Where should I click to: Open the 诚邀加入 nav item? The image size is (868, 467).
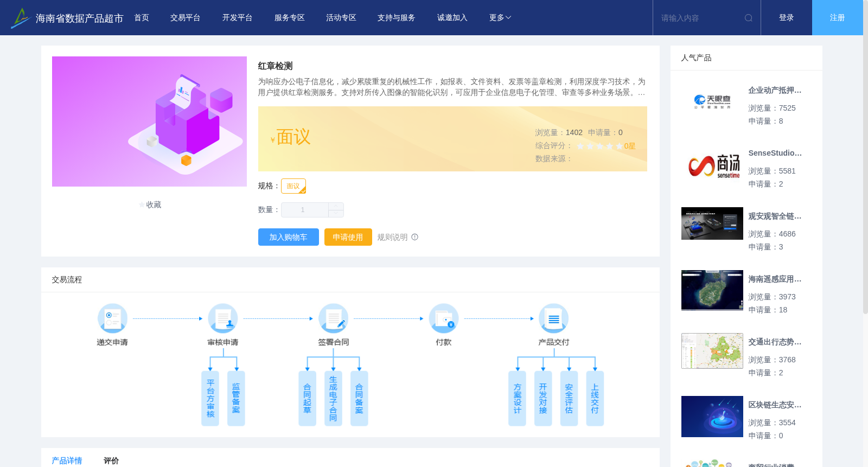click(452, 18)
